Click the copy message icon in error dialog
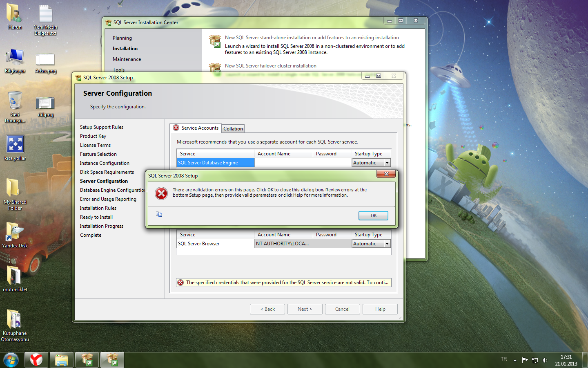The width and height of the screenshot is (588, 368). pos(159,214)
